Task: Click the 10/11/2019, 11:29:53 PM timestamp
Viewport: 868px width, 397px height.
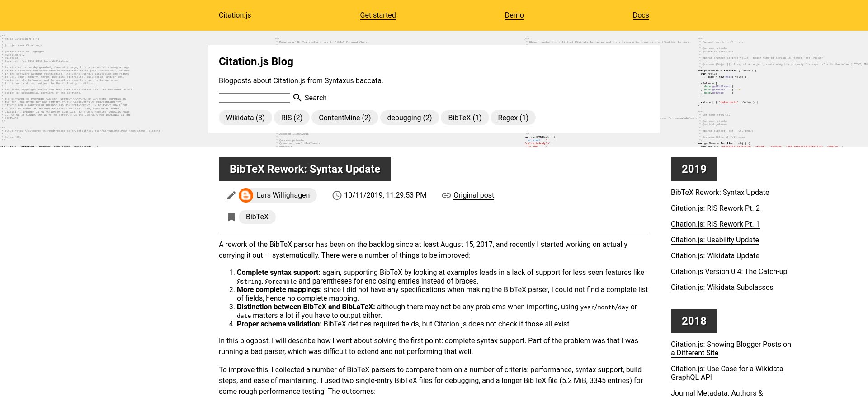Action: (385, 195)
